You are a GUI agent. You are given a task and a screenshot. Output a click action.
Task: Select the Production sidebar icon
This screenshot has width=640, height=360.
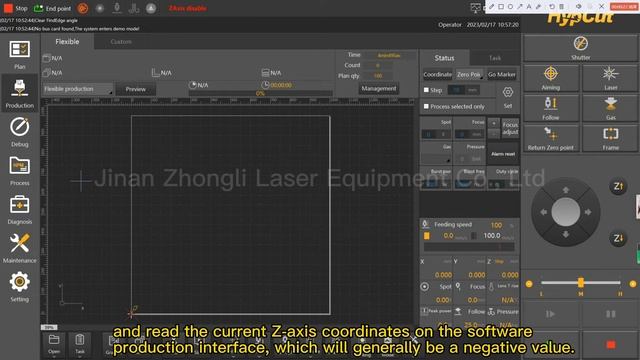tap(20, 93)
